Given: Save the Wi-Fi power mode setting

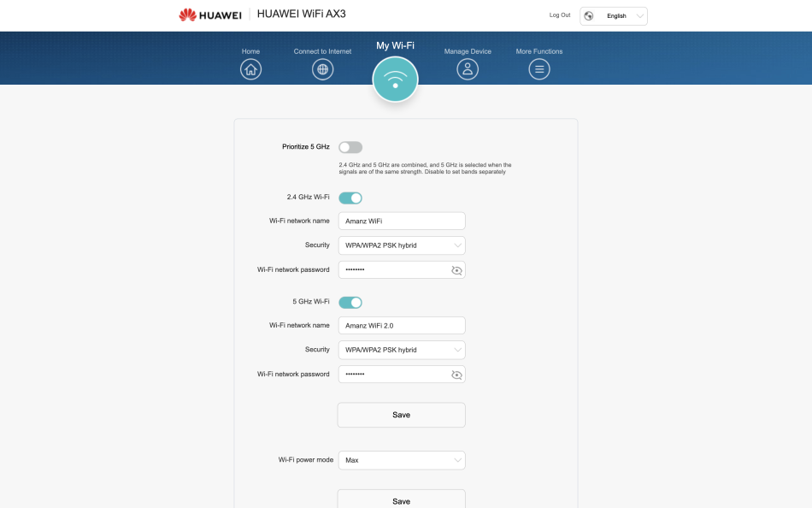Looking at the screenshot, I should click(x=402, y=499).
